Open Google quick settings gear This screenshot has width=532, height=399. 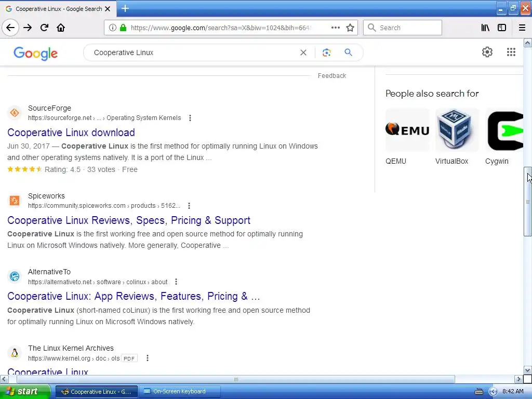pyautogui.click(x=487, y=52)
